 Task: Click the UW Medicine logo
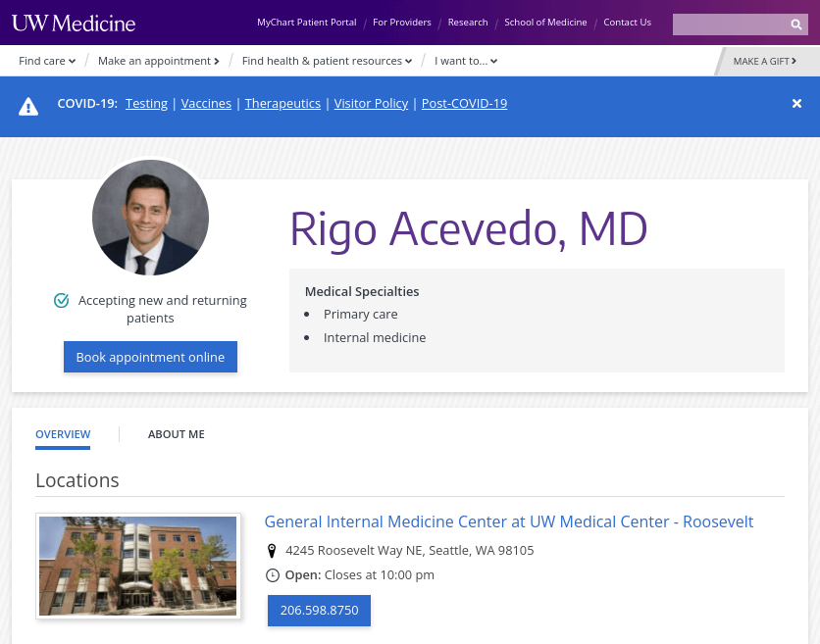(74, 23)
